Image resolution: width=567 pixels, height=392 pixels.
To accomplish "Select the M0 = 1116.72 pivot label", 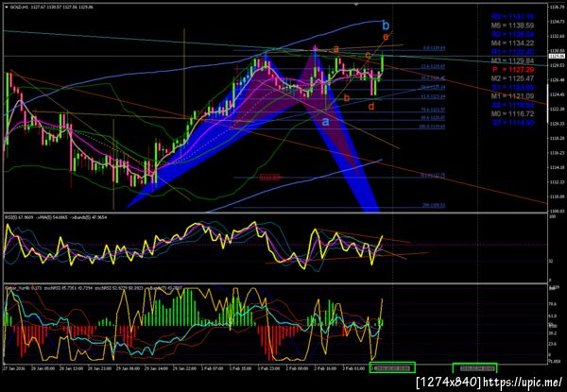I will click(512, 113).
